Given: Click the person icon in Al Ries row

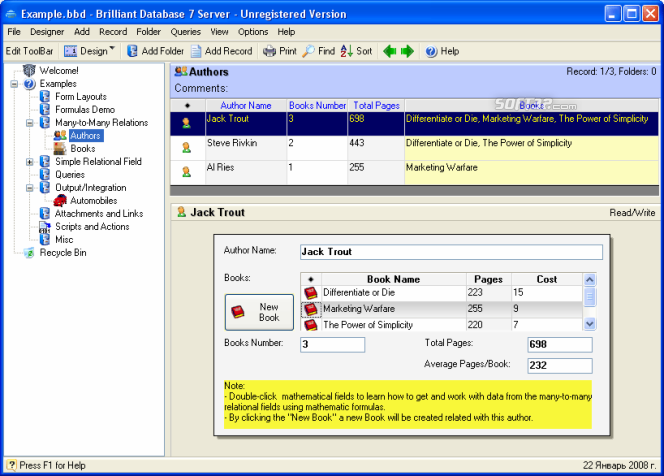Looking at the screenshot, I should tap(186, 172).
